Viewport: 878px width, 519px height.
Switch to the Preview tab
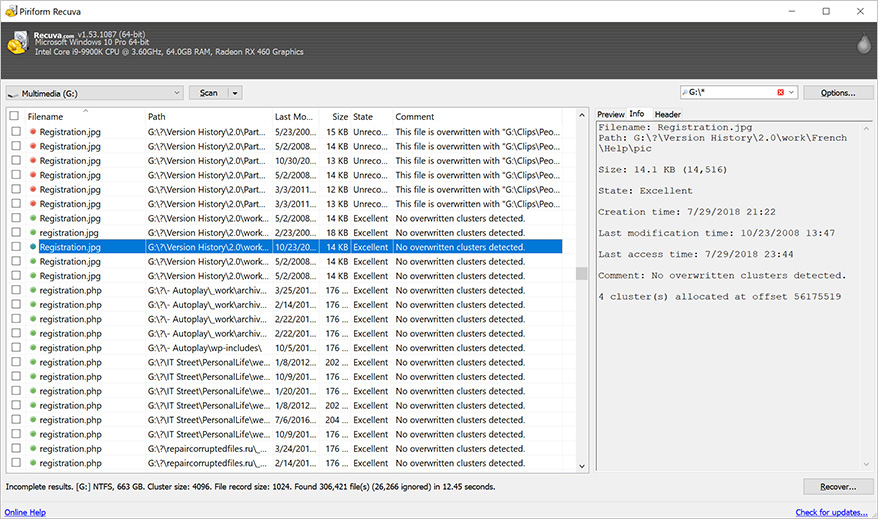tap(610, 114)
